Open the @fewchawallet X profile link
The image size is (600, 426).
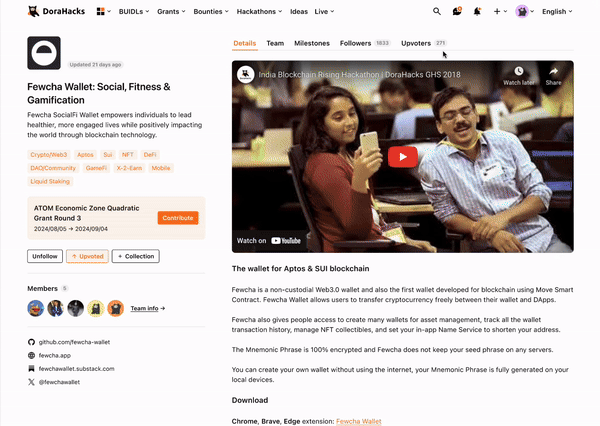(59, 382)
